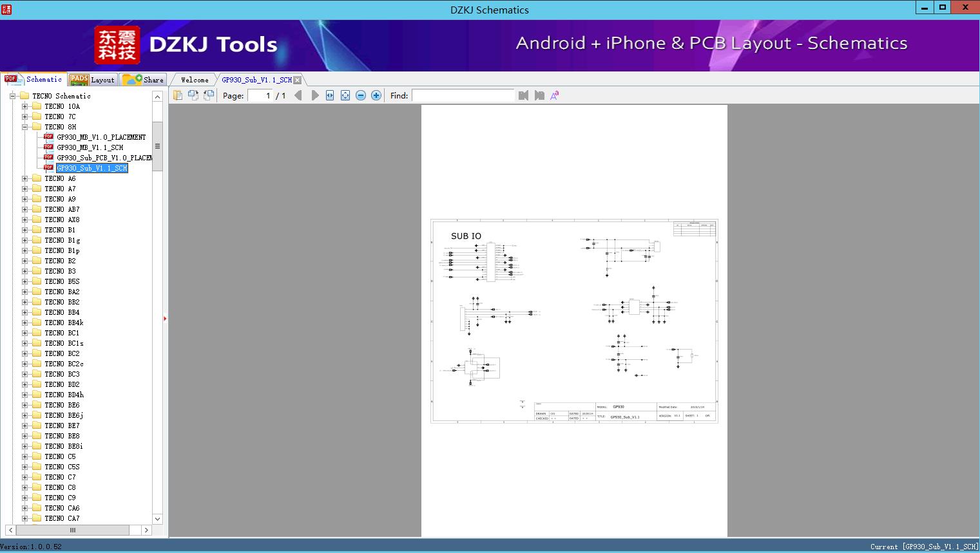
Task: Select the TECNO BC1s folder
Action: 64,343
